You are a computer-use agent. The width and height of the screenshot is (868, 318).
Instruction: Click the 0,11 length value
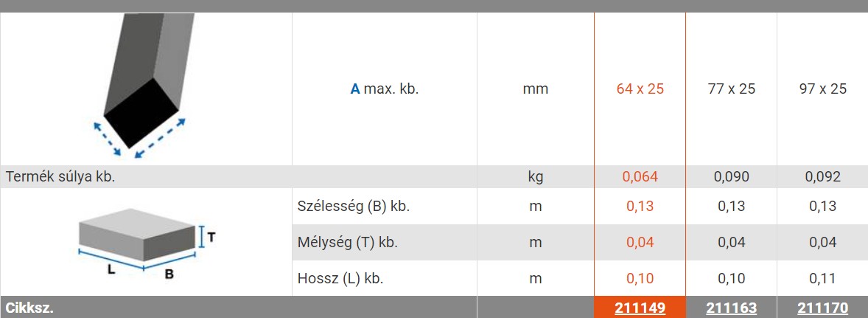click(822, 278)
